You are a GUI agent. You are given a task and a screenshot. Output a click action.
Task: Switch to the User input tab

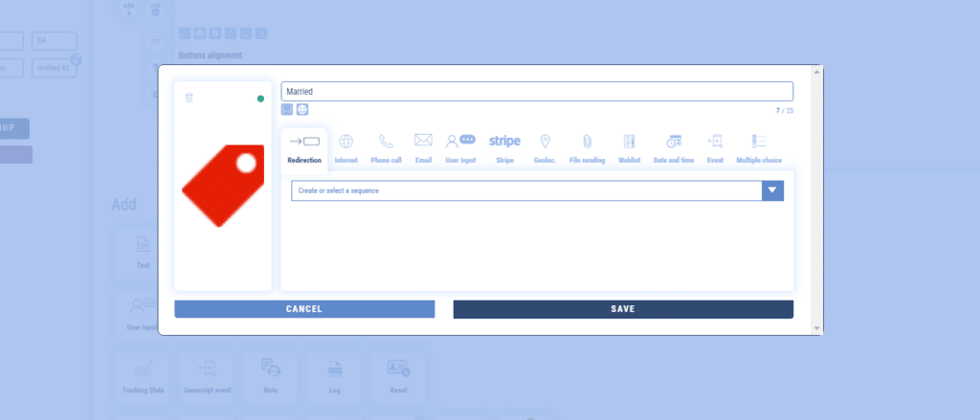tap(460, 146)
